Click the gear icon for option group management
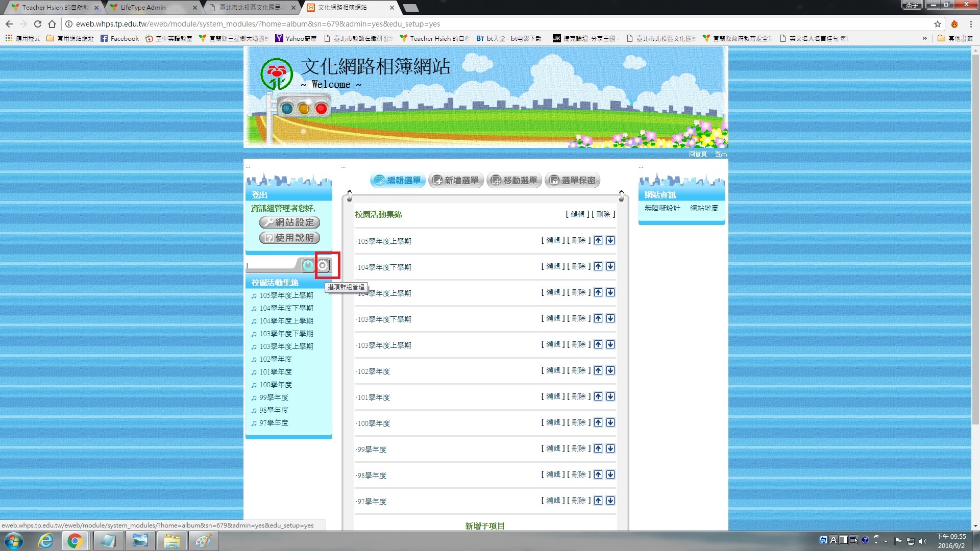980x551 pixels. (x=323, y=265)
